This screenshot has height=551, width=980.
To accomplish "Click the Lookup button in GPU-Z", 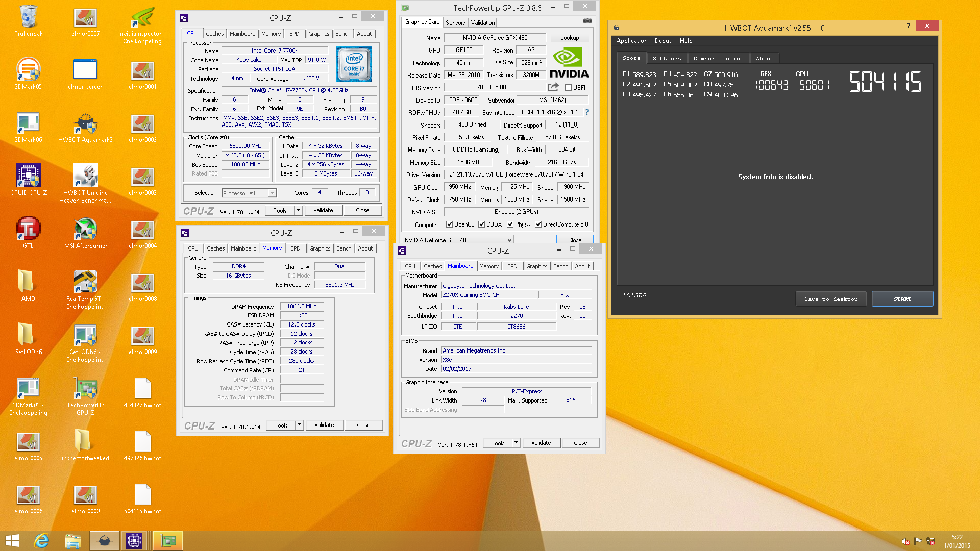I will click(570, 38).
